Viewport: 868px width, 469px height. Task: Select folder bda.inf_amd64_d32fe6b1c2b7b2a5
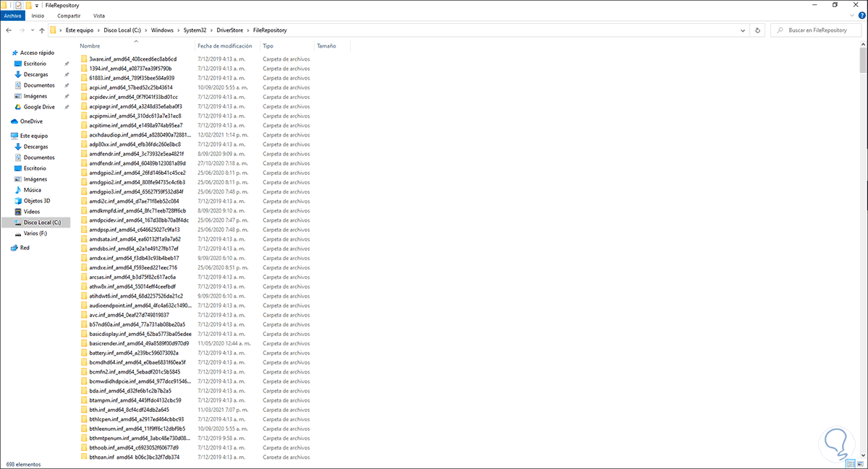point(130,390)
